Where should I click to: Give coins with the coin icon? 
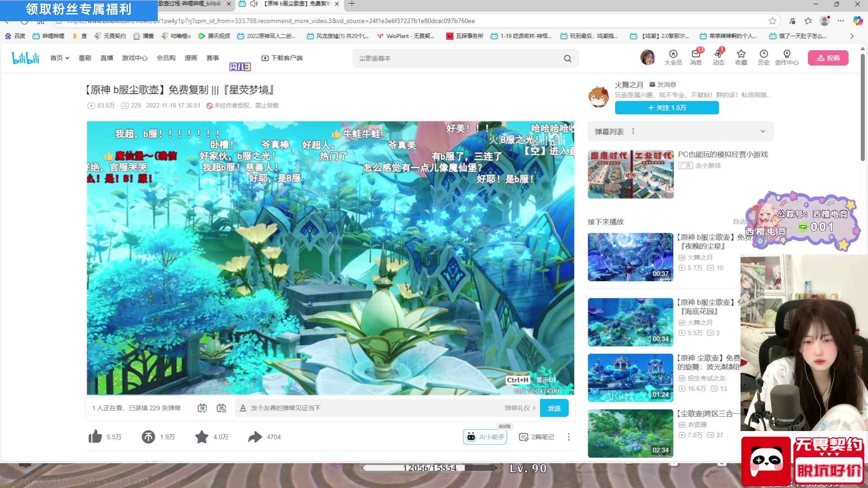tap(148, 436)
